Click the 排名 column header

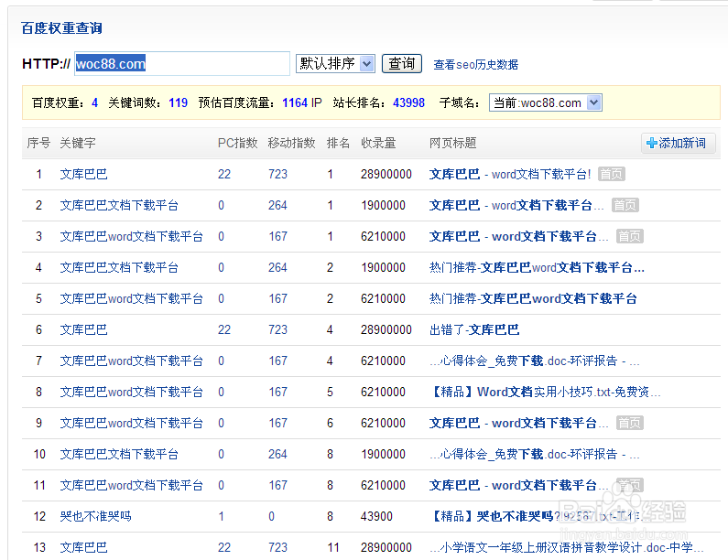338,143
